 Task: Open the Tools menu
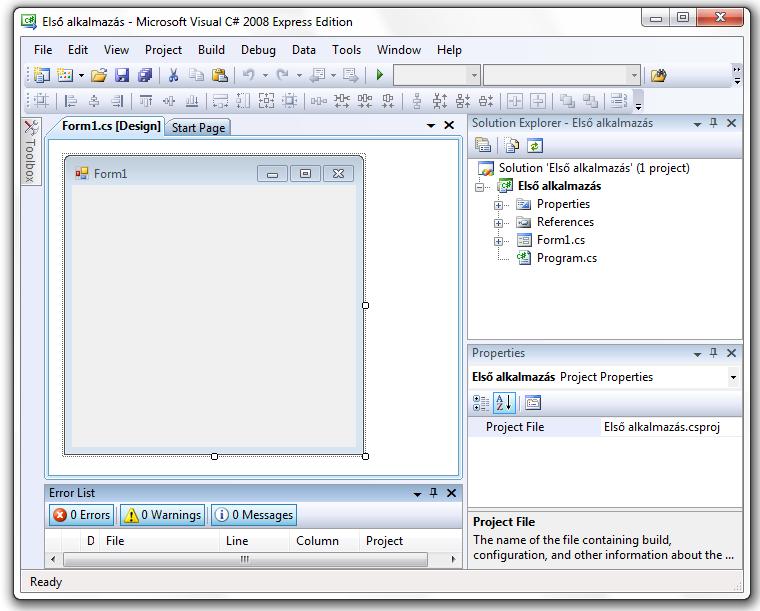point(347,50)
